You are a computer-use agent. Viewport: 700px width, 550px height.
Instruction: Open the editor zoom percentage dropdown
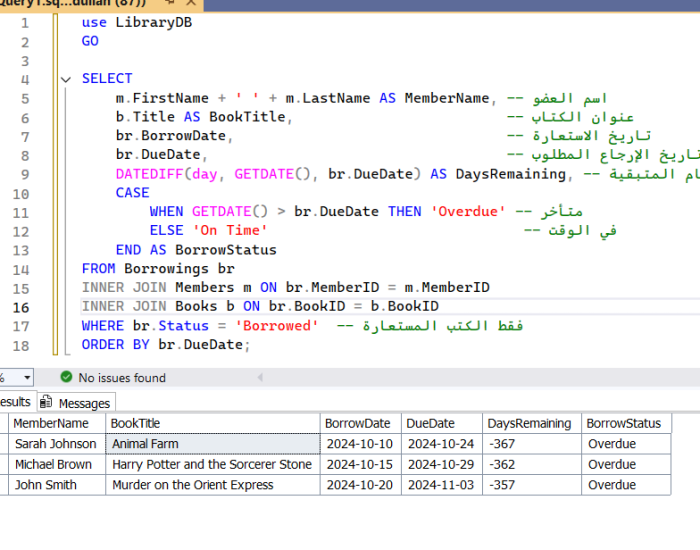click(26, 378)
